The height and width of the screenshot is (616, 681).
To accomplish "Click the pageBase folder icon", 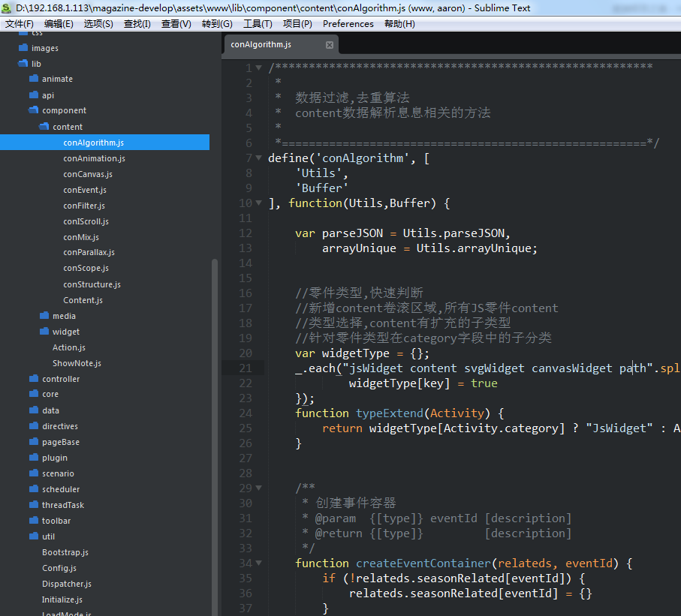I will (x=34, y=441).
